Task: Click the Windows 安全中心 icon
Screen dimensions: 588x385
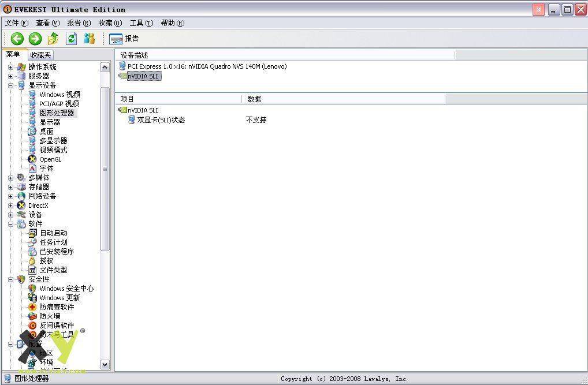Action: [32, 288]
